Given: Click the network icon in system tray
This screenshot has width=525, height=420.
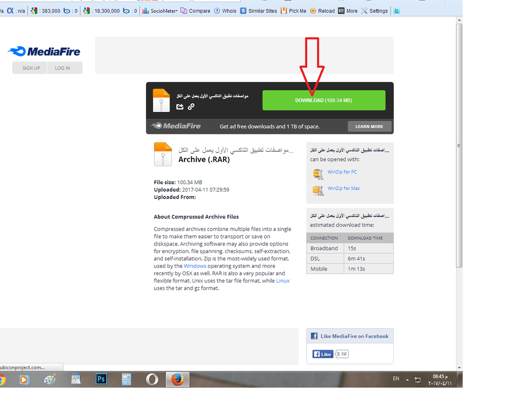Looking at the screenshot, I should tap(417, 380).
